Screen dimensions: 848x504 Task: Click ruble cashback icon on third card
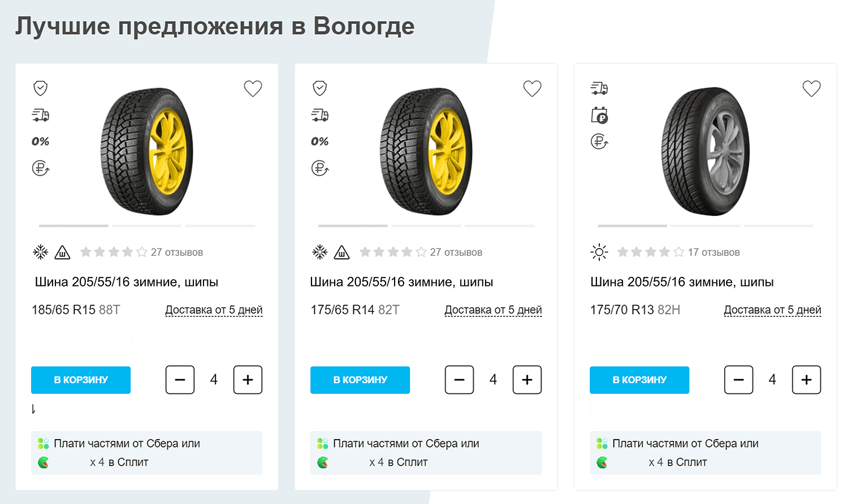599,141
